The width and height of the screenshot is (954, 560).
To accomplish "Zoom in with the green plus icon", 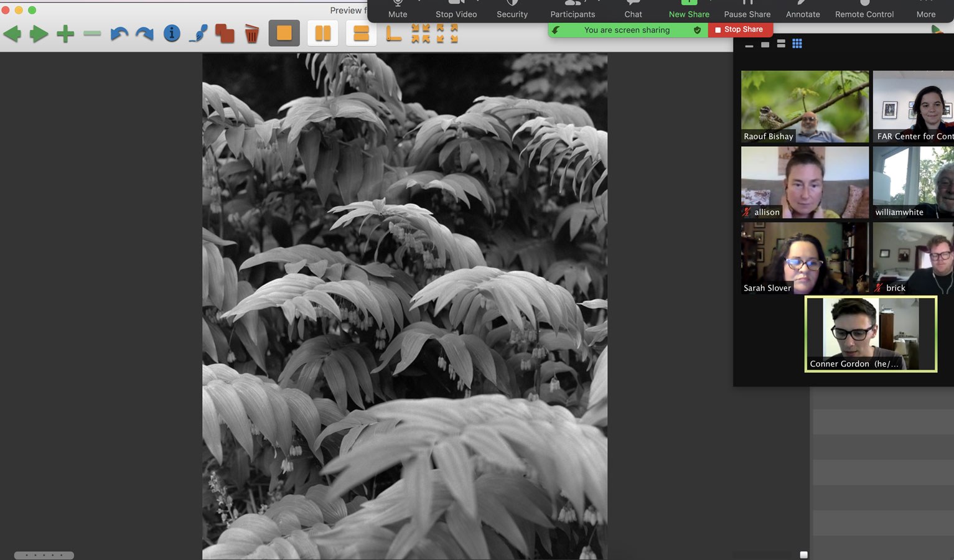I will point(65,34).
